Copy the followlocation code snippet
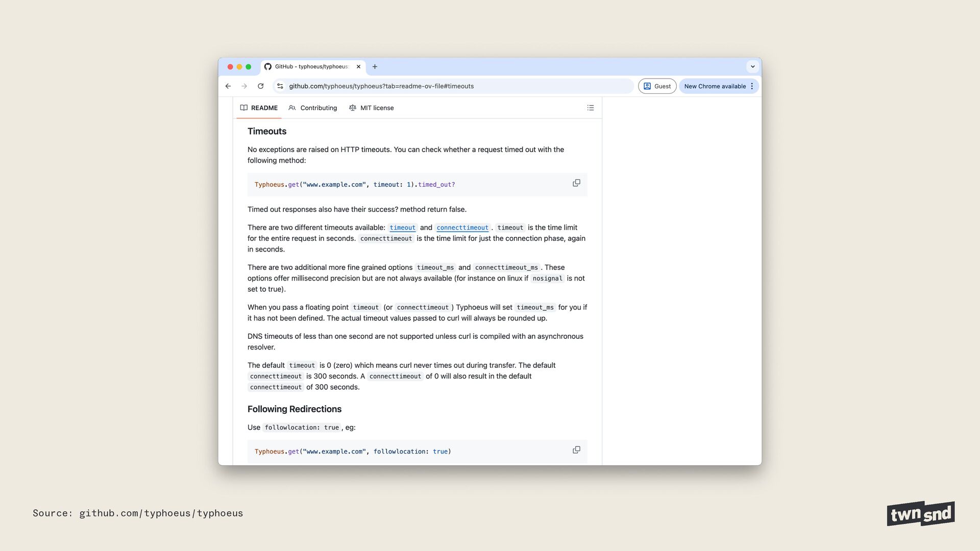Viewport: 980px width, 551px height. point(576,450)
